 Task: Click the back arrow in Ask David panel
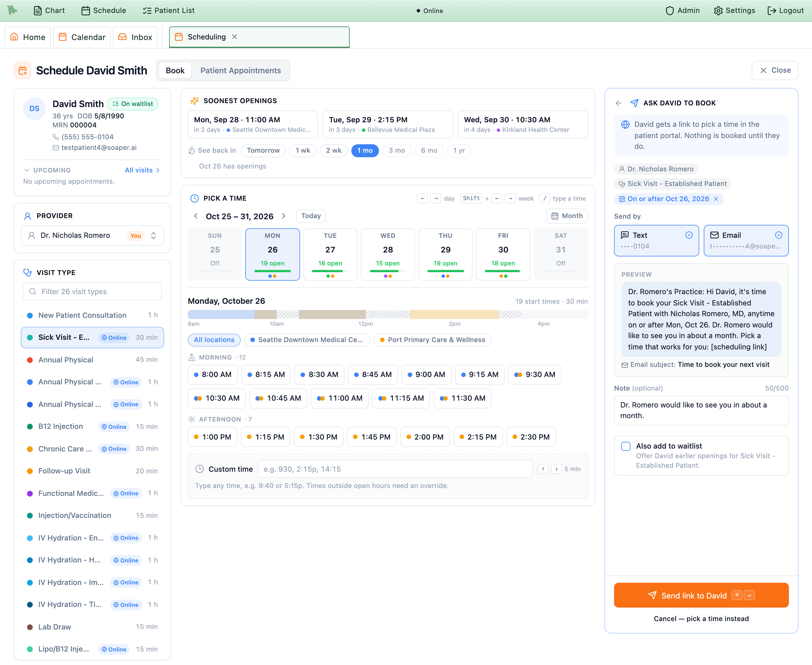point(619,103)
